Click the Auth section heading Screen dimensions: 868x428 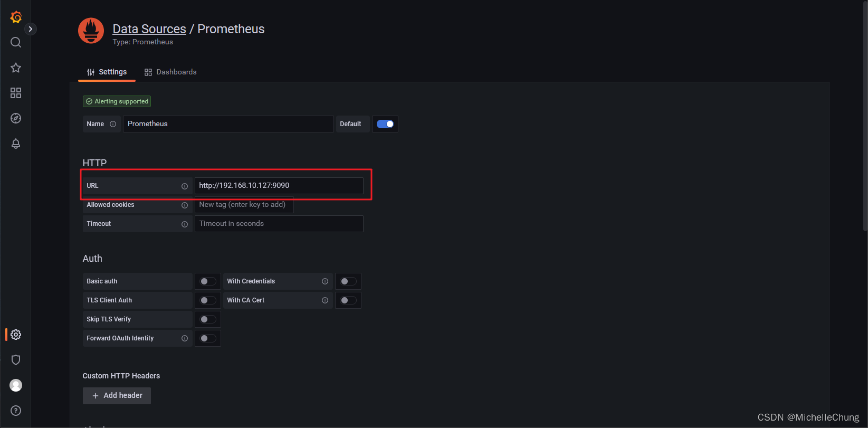click(92, 259)
